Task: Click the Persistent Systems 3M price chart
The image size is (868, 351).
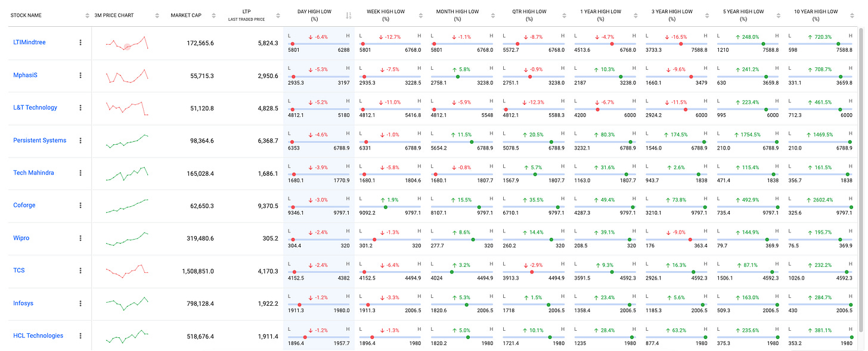Action: 126,141
